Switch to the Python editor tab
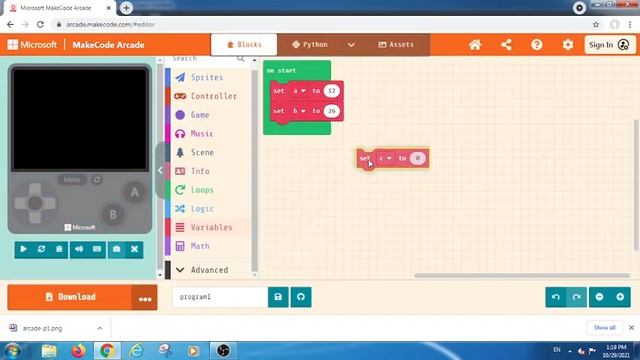The height and width of the screenshot is (360, 640). 310,44
